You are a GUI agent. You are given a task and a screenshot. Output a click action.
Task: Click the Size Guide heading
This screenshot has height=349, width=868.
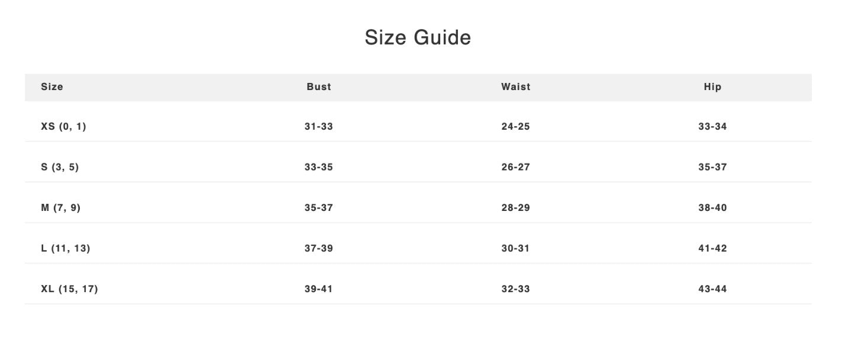pyautogui.click(x=418, y=37)
